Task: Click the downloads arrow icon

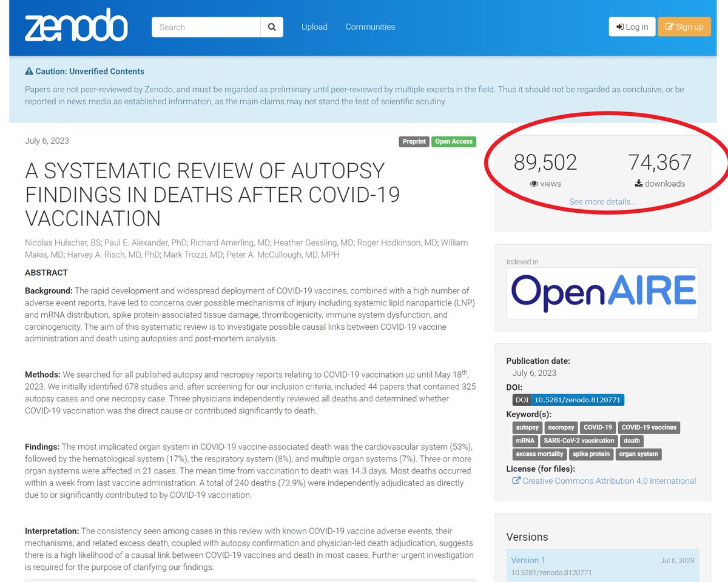Action: (x=639, y=184)
